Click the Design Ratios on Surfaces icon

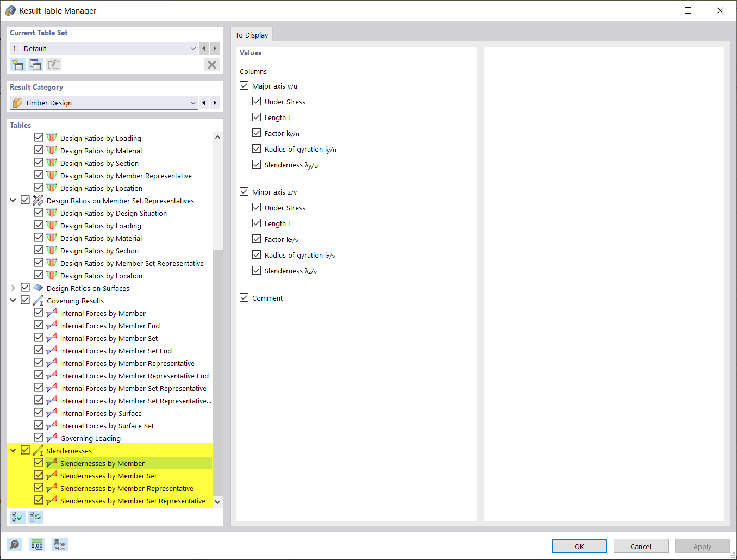pos(38,288)
